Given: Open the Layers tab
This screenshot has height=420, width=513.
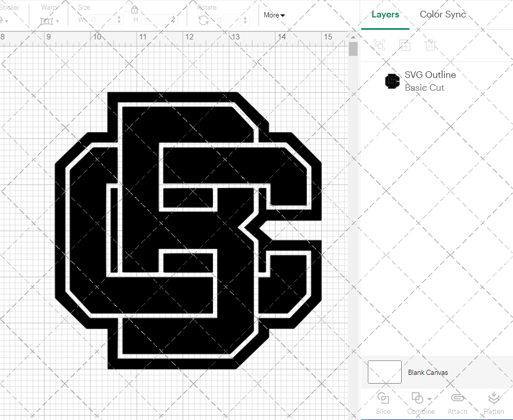Looking at the screenshot, I should (x=385, y=14).
